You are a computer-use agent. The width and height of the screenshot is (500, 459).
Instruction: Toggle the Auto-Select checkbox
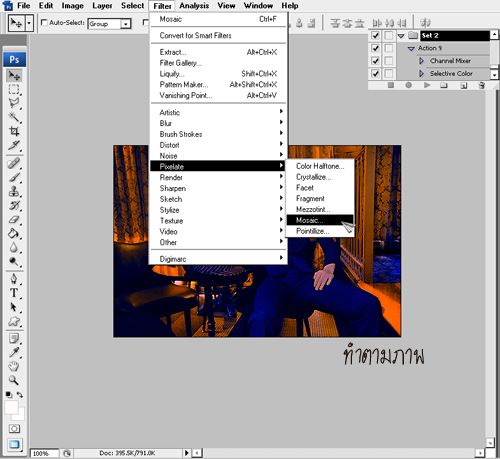(x=44, y=22)
